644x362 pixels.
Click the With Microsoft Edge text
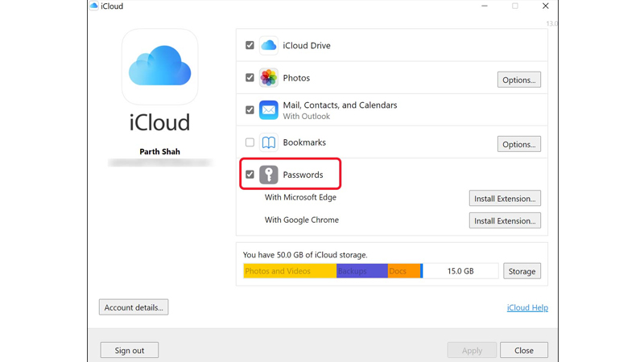[x=300, y=197]
